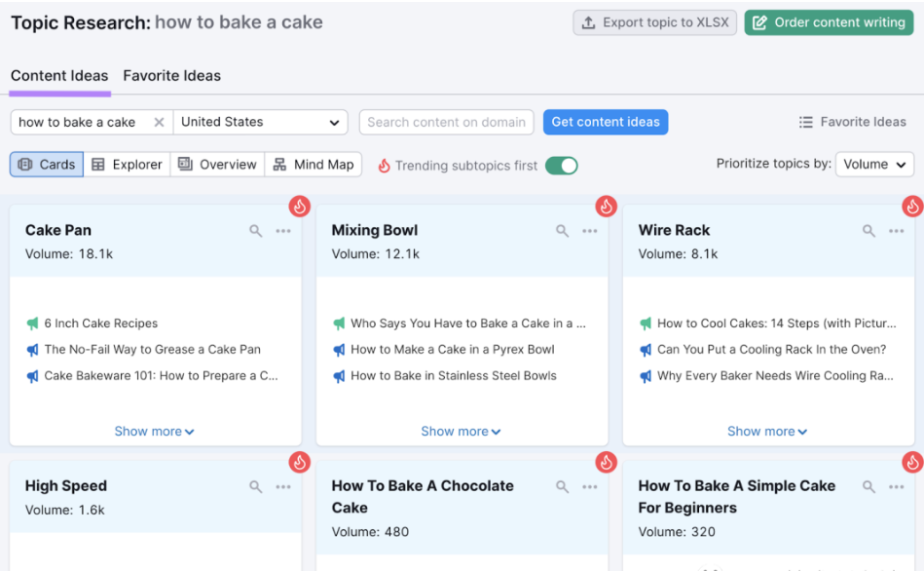
Task: Expand Show more on Cake Pan card
Action: click(154, 432)
